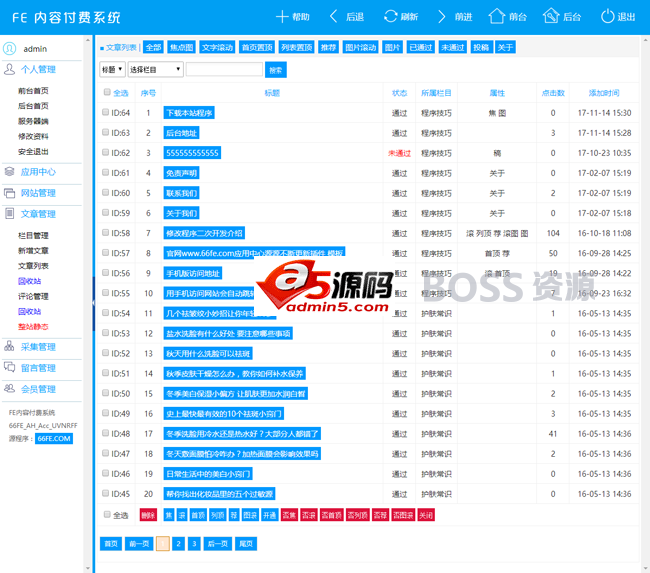The image size is (650, 573).
Task: Select the 已通过 filter tab
Action: (x=421, y=47)
